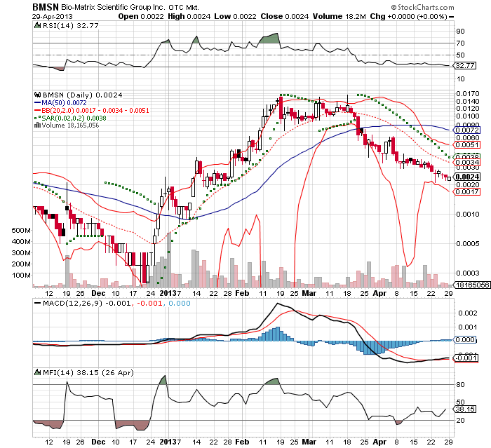Click the 32.77 RSI value tag
491x448 pixels.
(465, 66)
